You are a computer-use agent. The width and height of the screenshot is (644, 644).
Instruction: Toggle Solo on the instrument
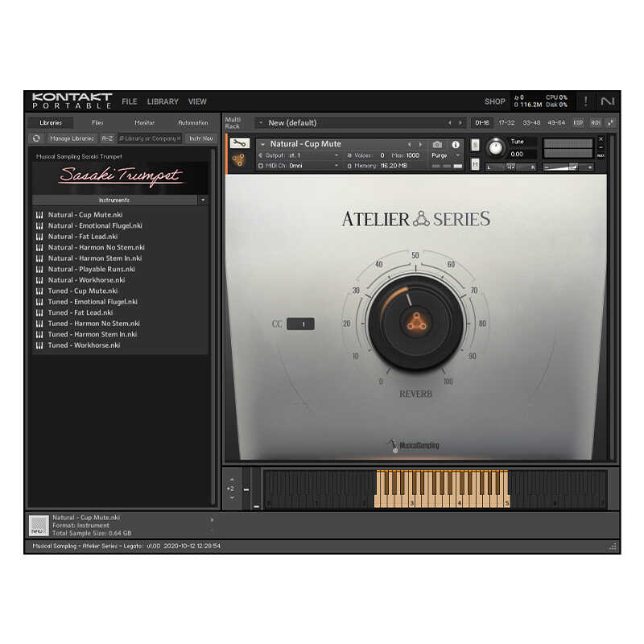(475, 145)
